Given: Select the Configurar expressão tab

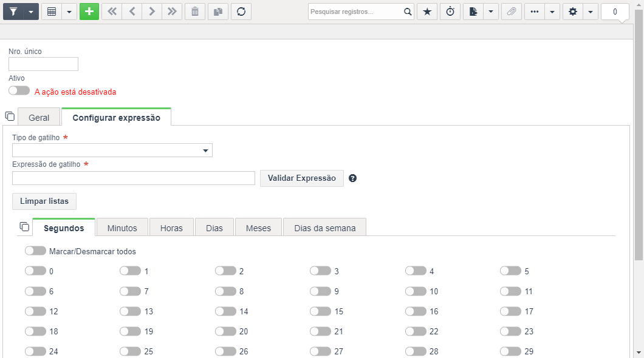Looking at the screenshot, I should (x=116, y=118).
